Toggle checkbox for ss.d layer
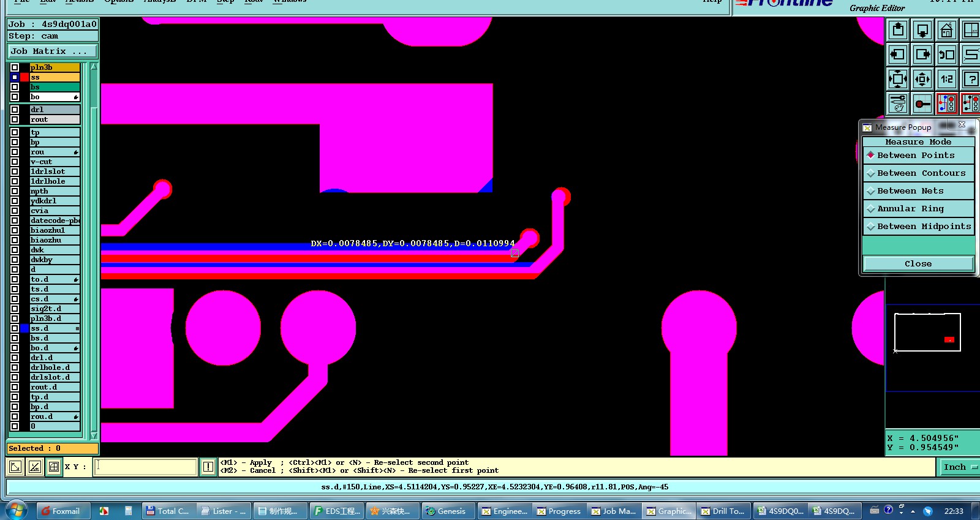This screenshot has height=520, width=980. click(15, 328)
